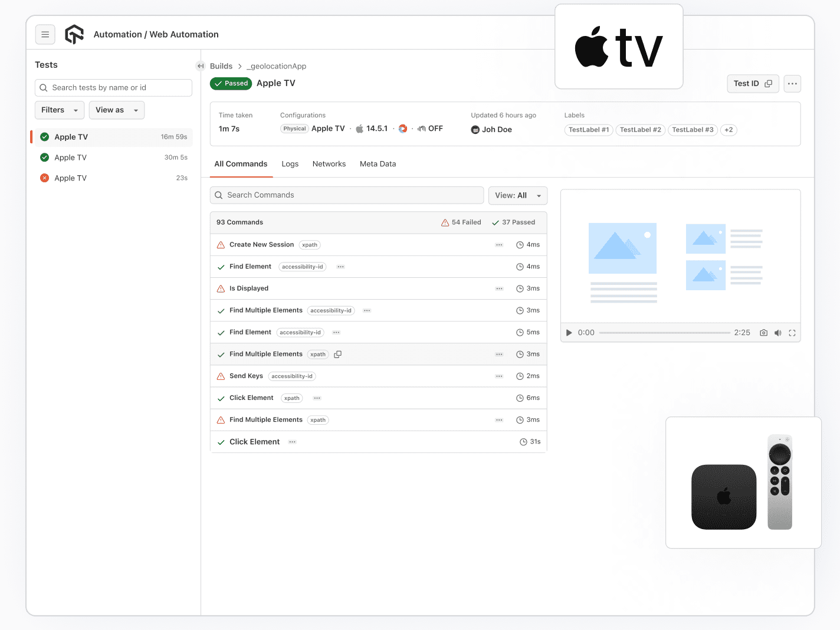This screenshot has height=630, width=840.
Task: Click the video progress bar
Action: coord(664,333)
